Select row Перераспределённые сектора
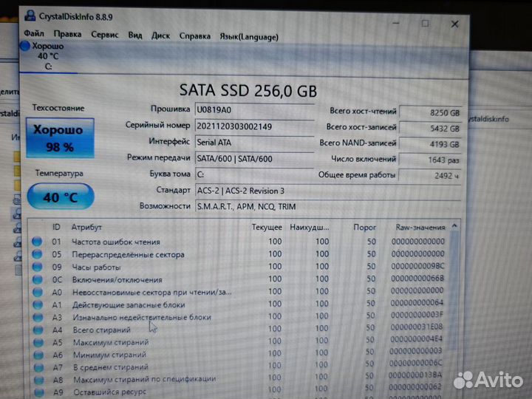 [x=238, y=254]
